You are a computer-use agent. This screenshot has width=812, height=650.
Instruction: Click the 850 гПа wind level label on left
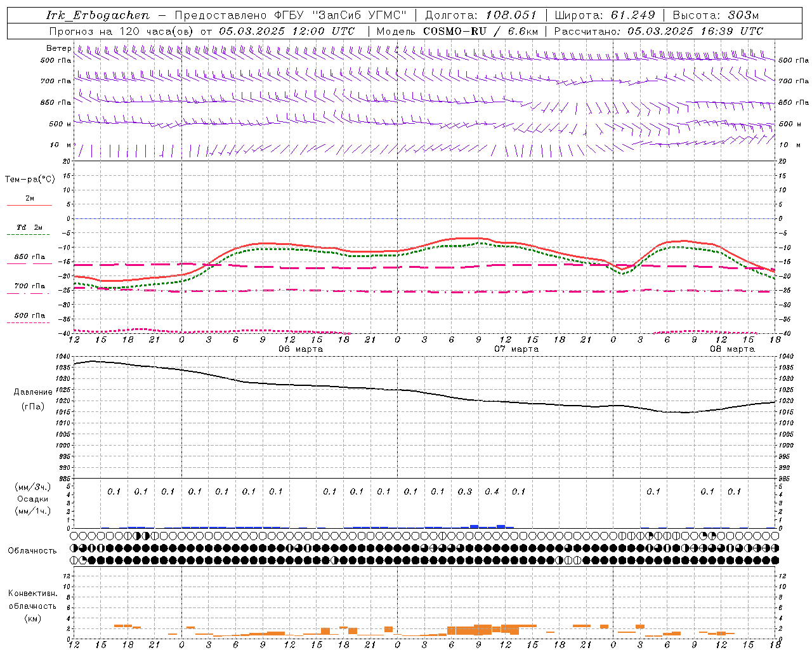coord(56,102)
